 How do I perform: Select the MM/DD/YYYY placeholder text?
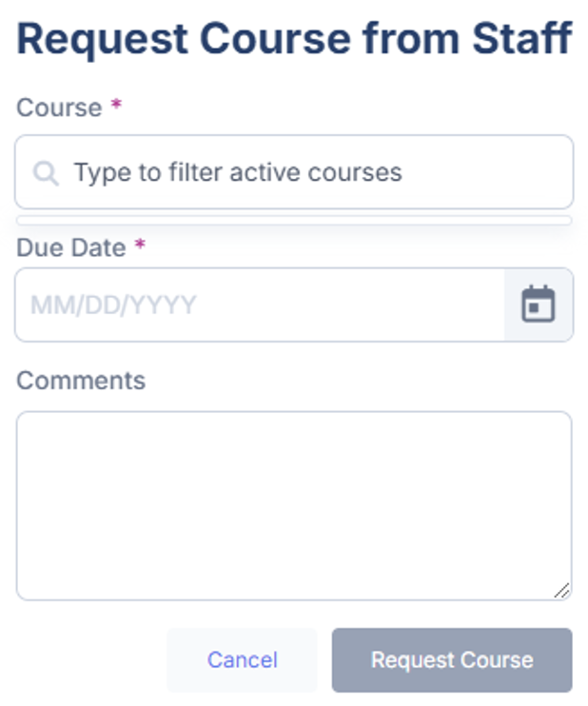coord(113,305)
